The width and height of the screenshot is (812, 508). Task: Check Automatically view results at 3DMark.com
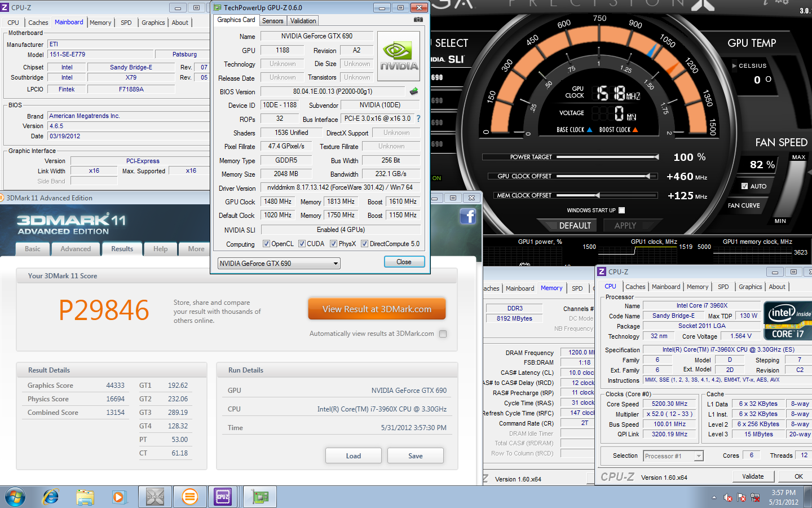click(x=443, y=334)
